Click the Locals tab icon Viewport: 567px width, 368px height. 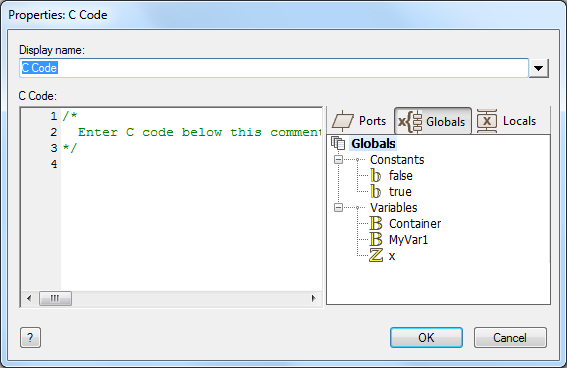tap(487, 121)
